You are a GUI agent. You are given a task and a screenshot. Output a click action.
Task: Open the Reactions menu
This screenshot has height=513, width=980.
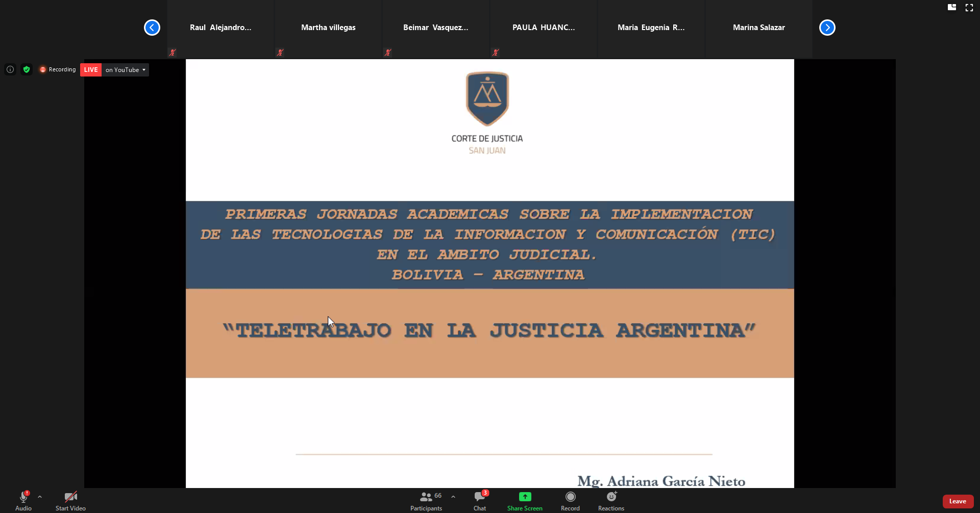click(611, 500)
